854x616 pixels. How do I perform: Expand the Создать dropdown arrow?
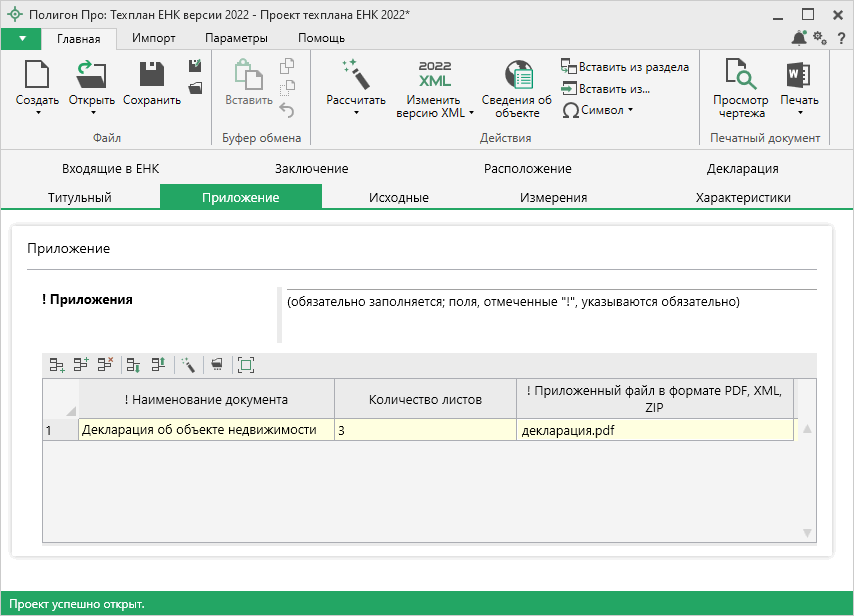click(37, 113)
